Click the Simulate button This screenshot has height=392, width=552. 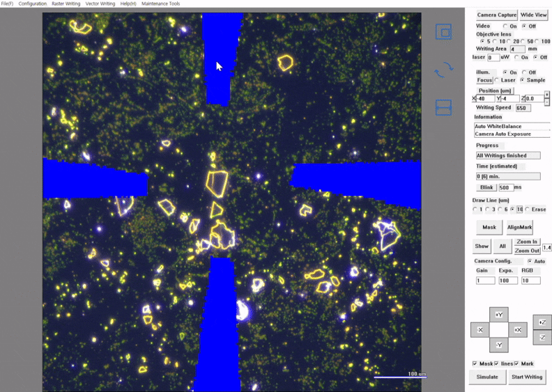487,377
